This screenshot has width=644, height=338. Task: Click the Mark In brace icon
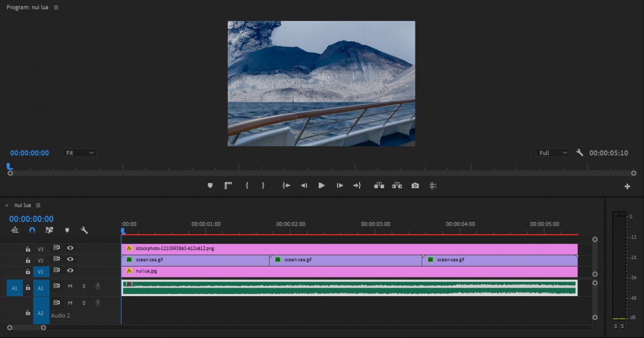point(247,185)
